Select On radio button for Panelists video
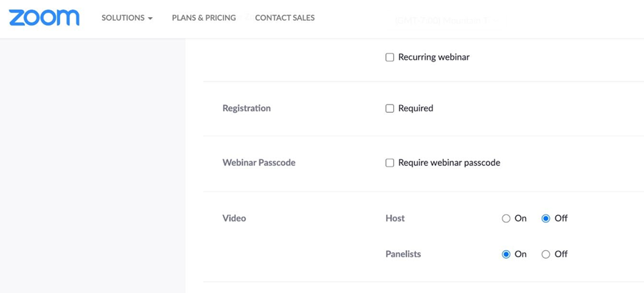This screenshot has height=293, width=644. pos(506,254)
